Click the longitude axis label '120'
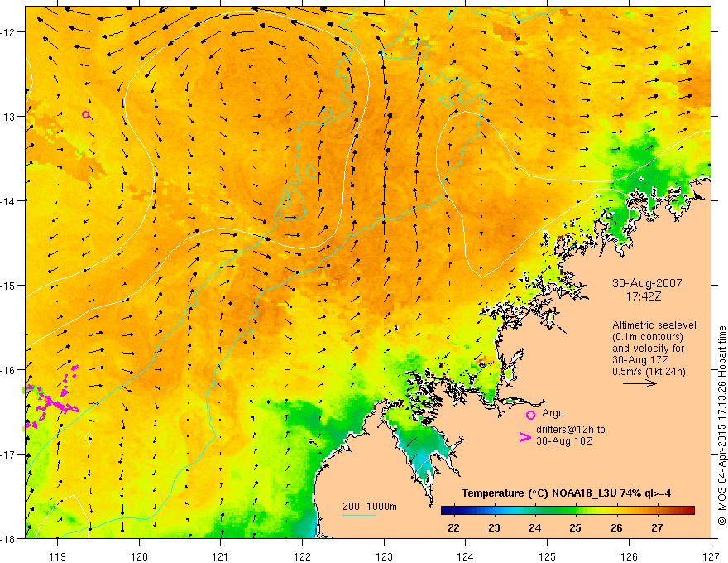The width and height of the screenshot is (728, 563). [x=139, y=556]
